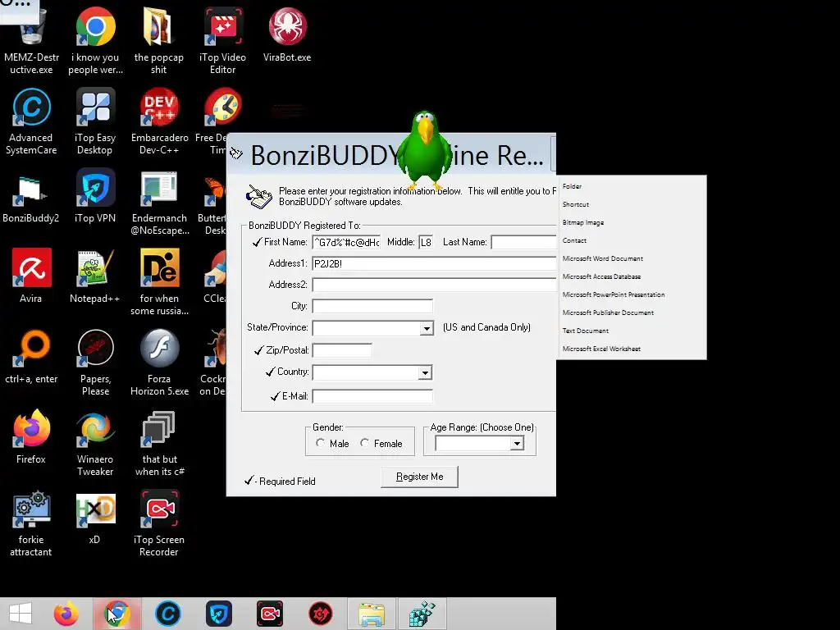
Task: Click the City input field
Action: tap(372, 306)
